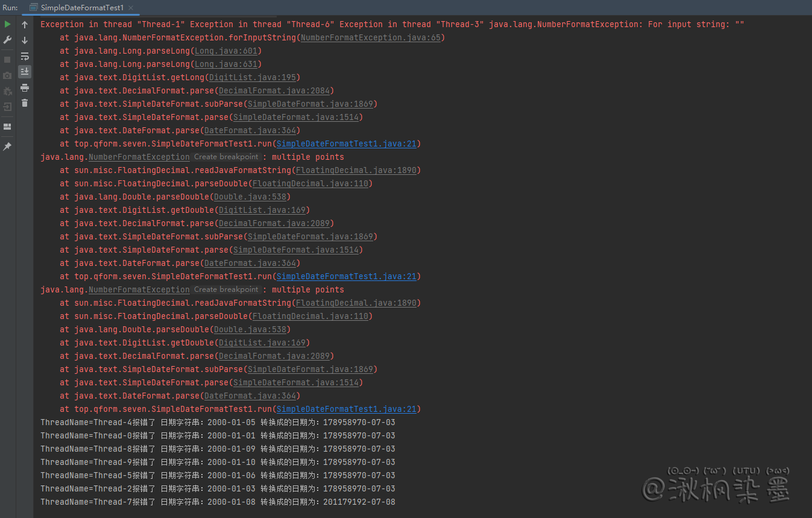Click the Exit icon in the Run toolbar
This screenshot has width=812, height=518.
click(x=7, y=107)
